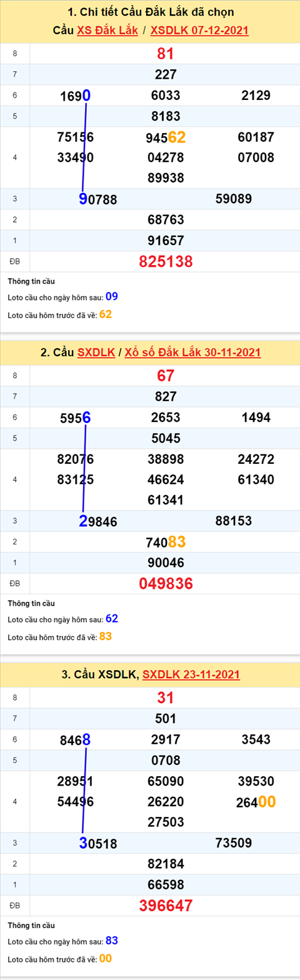Select number 89938
300x980 pixels.
[166, 178]
